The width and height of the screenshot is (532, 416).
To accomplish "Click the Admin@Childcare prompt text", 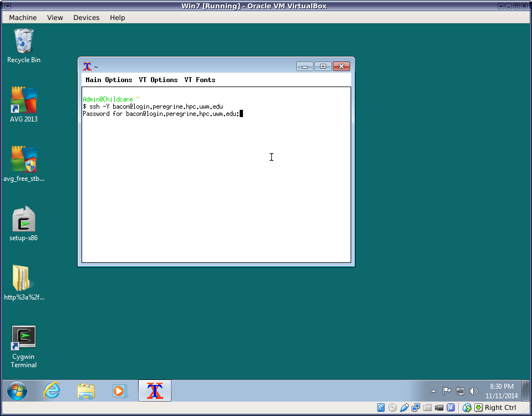I will point(108,99).
